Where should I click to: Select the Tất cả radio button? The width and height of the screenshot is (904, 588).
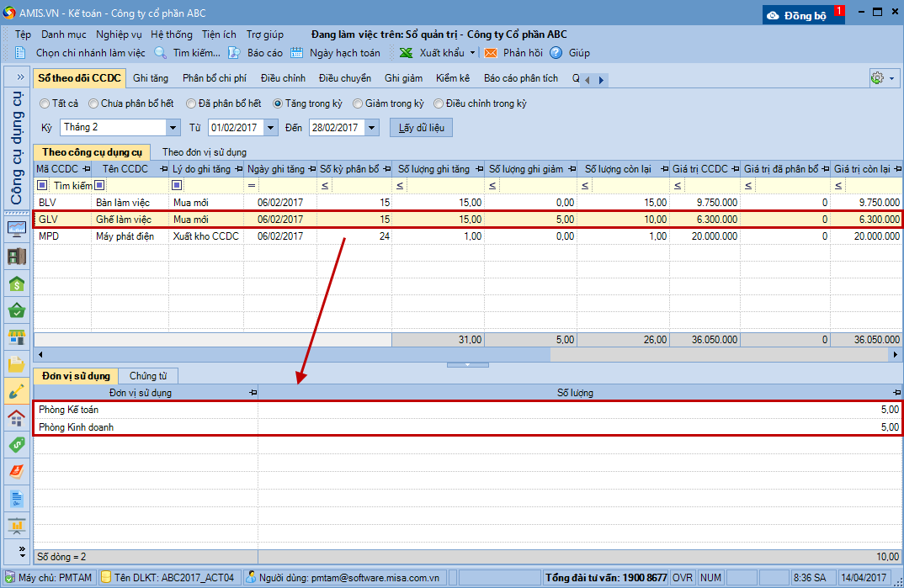pos(44,103)
